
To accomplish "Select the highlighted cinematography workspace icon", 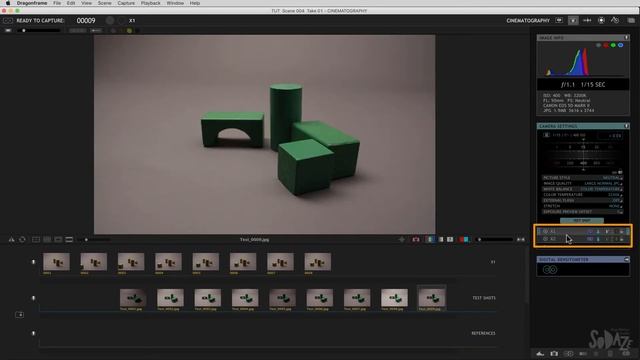I will pyautogui.click(x=573, y=20).
